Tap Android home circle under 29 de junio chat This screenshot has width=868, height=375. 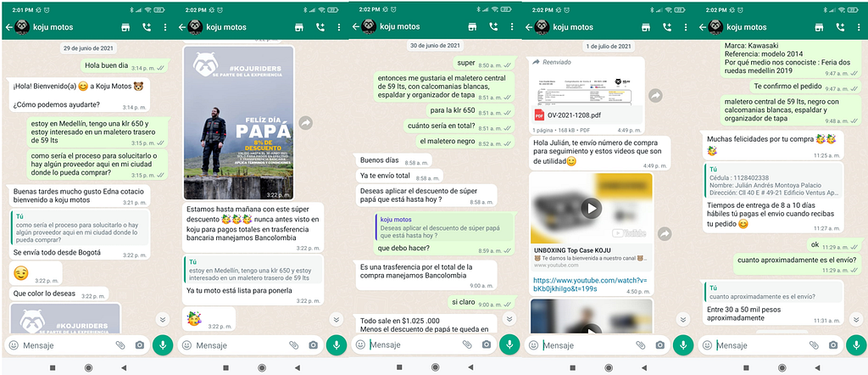tap(88, 367)
